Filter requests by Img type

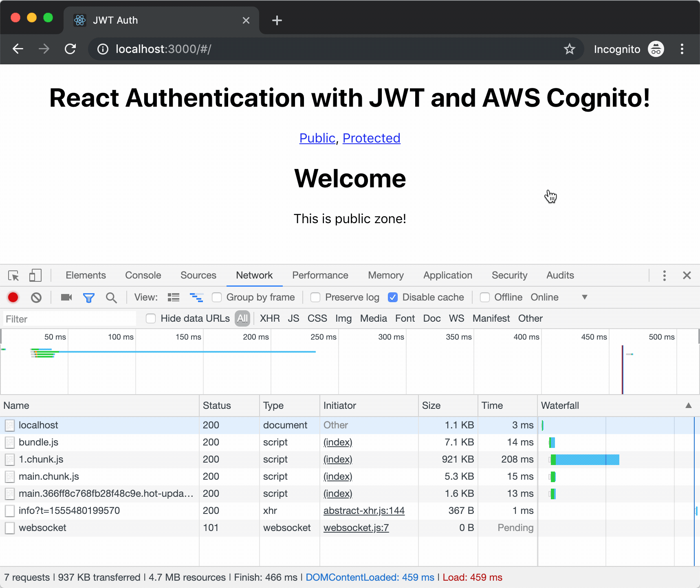pos(343,318)
